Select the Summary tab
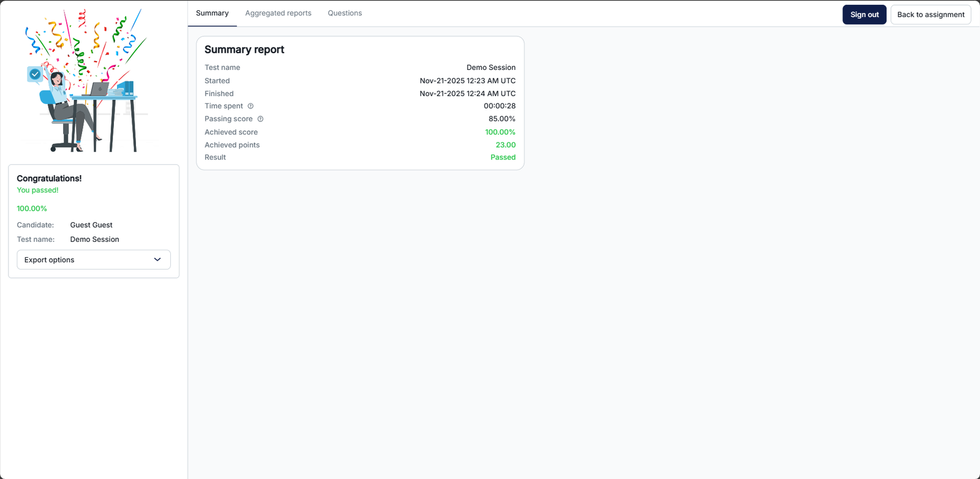Image resolution: width=980 pixels, height=479 pixels. tap(212, 13)
